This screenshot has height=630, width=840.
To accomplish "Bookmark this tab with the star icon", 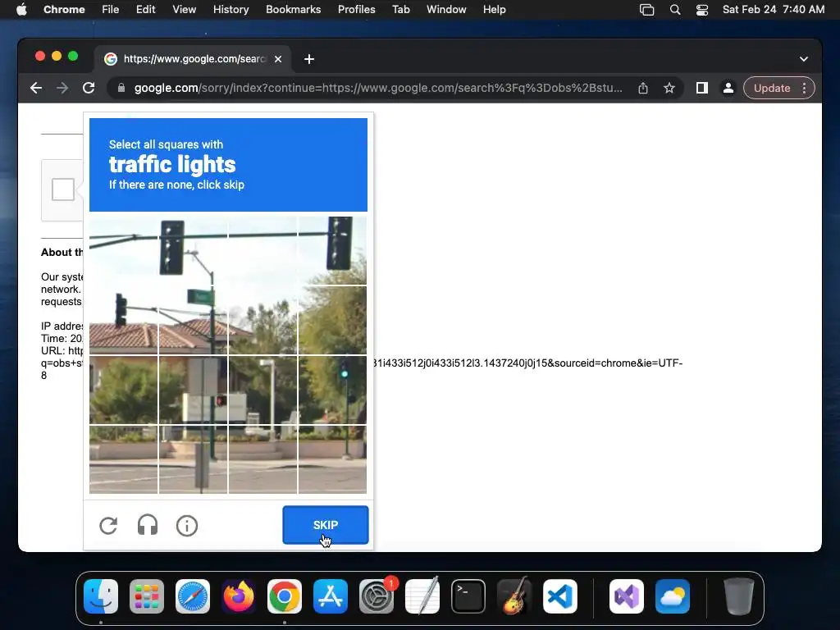I will tap(669, 88).
